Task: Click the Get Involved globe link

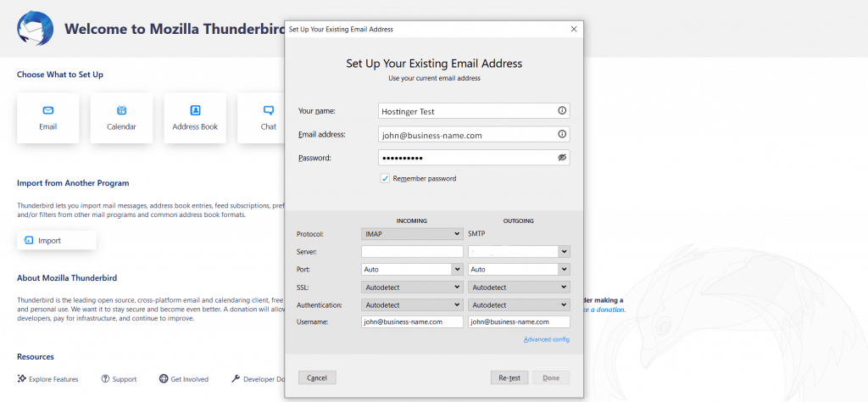Action: coord(183,379)
